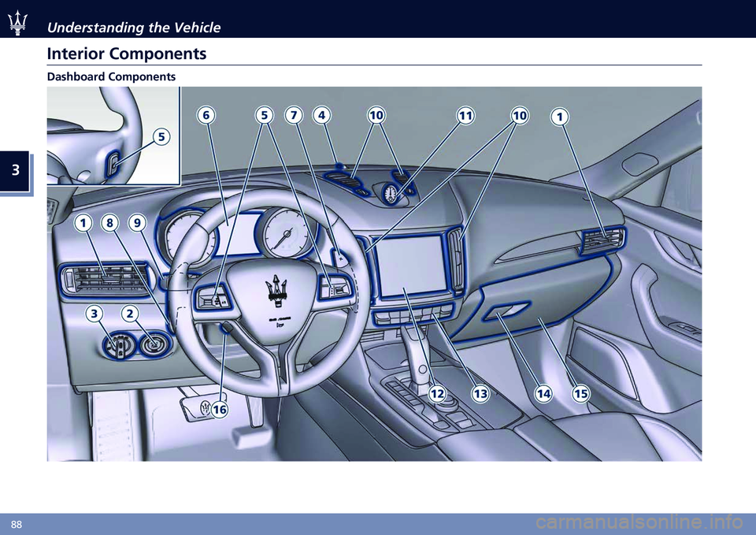Click callout number 9 marker
Viewport: 756px width, 535px height.
pyautogui.click(x=137, y=223)
